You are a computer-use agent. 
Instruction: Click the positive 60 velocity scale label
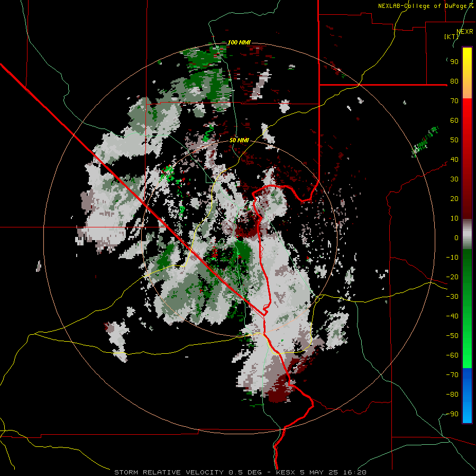point(454,121)
